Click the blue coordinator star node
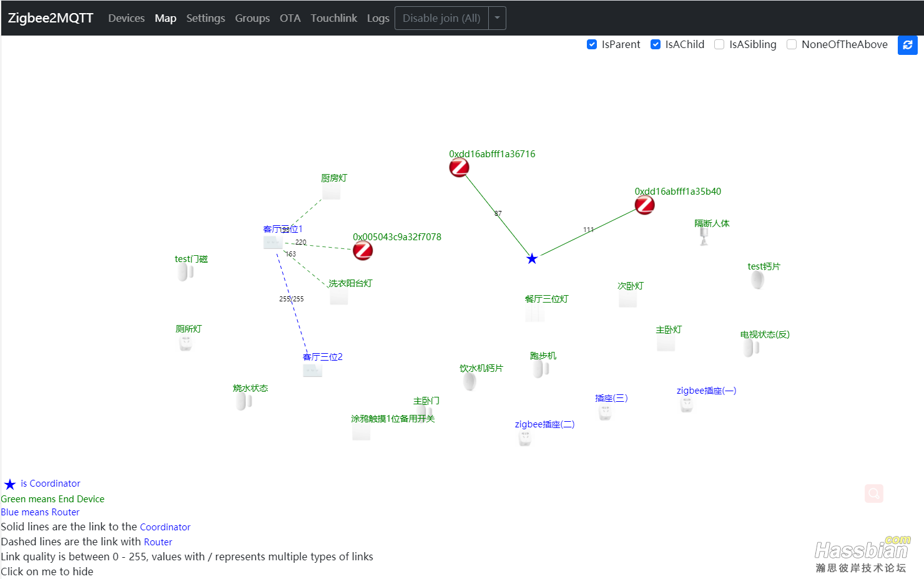Screen dimensions: 924x579 point(532,258)
